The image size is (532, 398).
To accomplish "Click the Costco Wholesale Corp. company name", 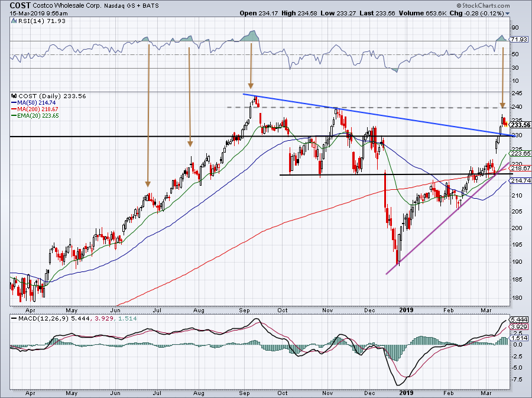I will (x=66, y=6).
